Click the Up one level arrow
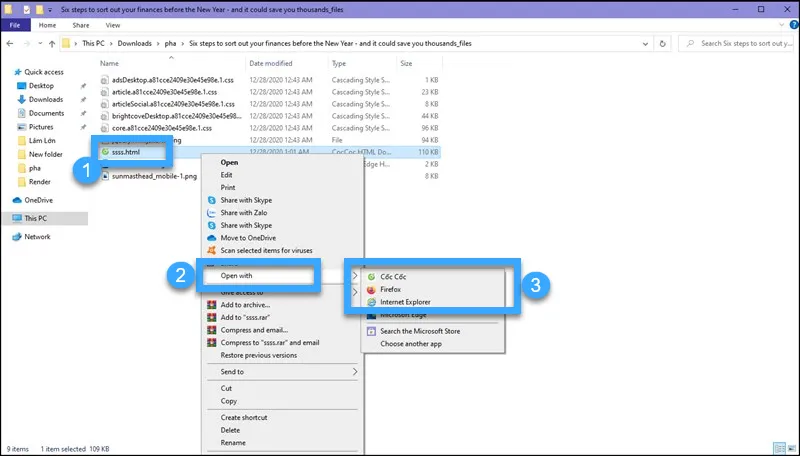This screenshot has width=800, height=456. [52, 44]
